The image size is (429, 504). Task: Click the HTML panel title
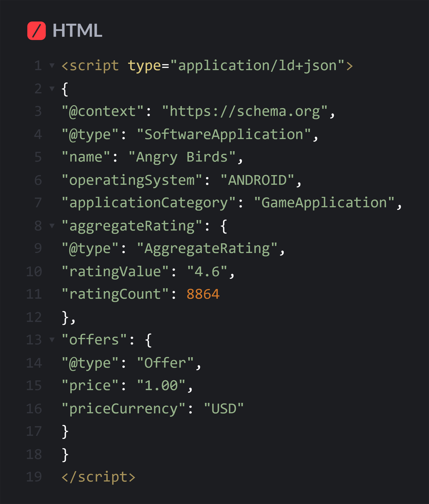(77, 31)
